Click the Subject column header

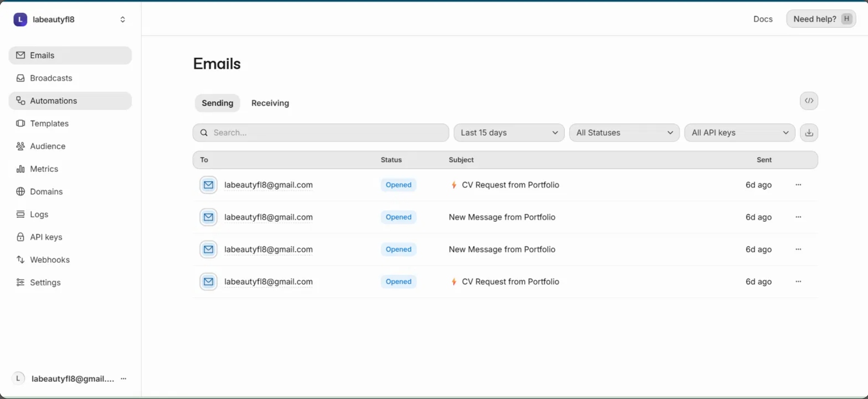[461, 160]
